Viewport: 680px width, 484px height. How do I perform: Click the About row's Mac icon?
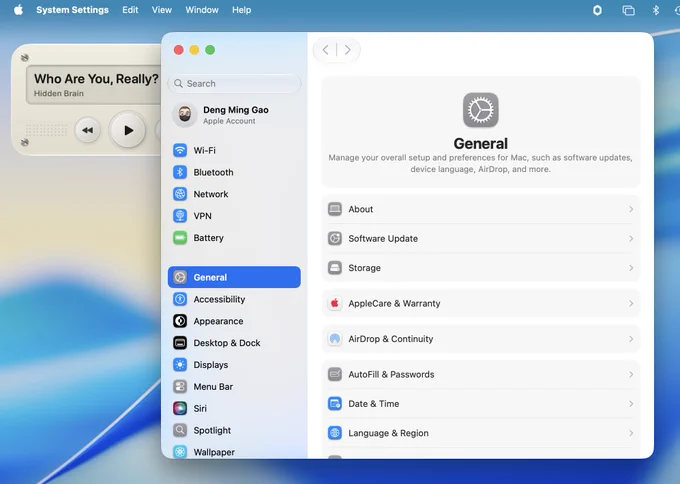(335, 209)
